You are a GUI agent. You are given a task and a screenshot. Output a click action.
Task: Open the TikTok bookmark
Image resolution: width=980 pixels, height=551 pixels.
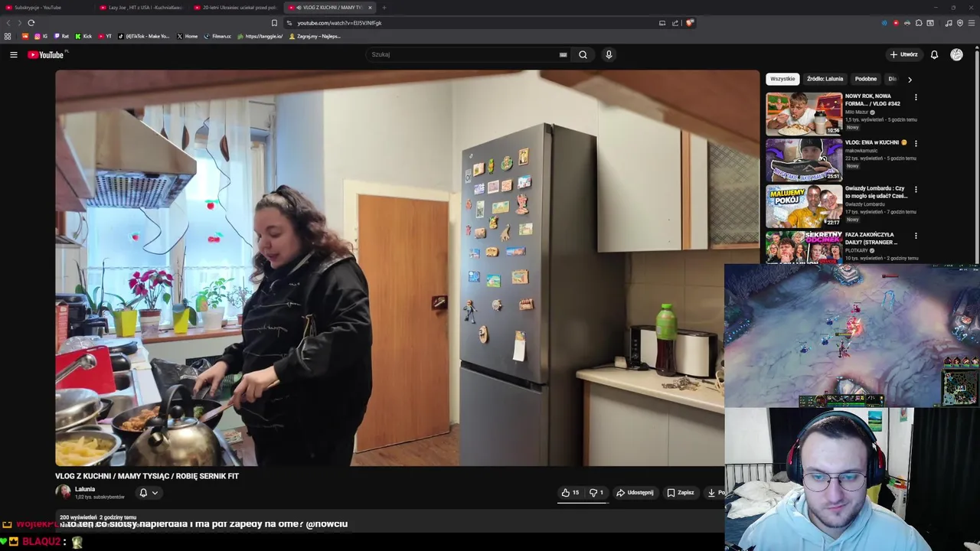143,36
